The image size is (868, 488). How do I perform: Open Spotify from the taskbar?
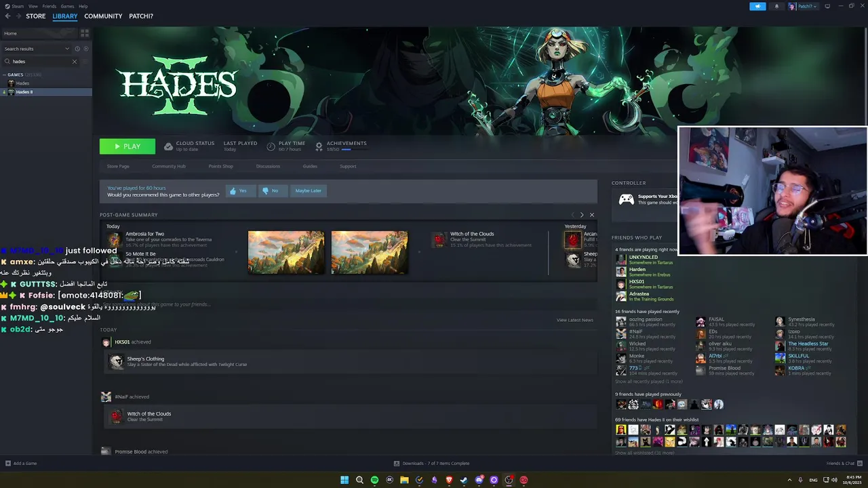(x=374, y=480)
